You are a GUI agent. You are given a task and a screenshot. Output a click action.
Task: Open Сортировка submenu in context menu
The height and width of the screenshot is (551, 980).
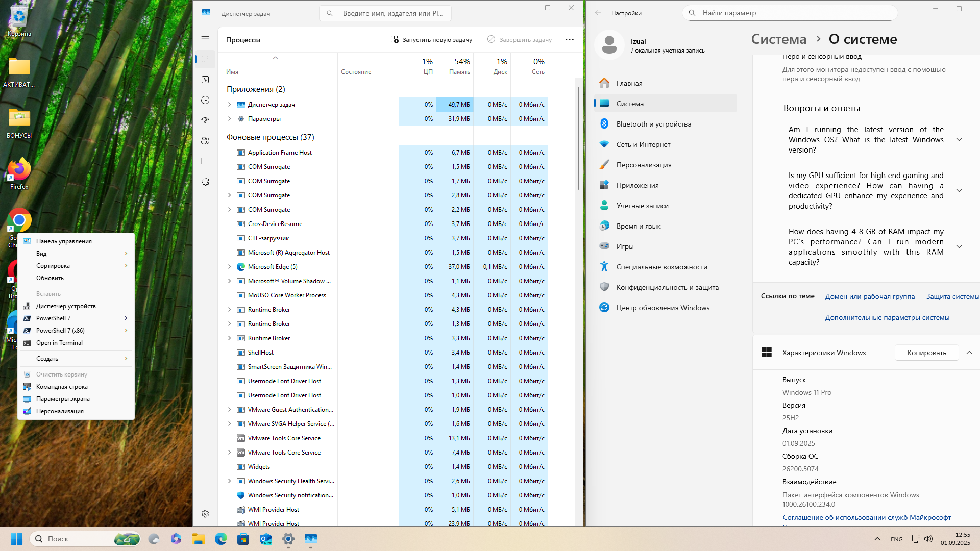[76, 266]
